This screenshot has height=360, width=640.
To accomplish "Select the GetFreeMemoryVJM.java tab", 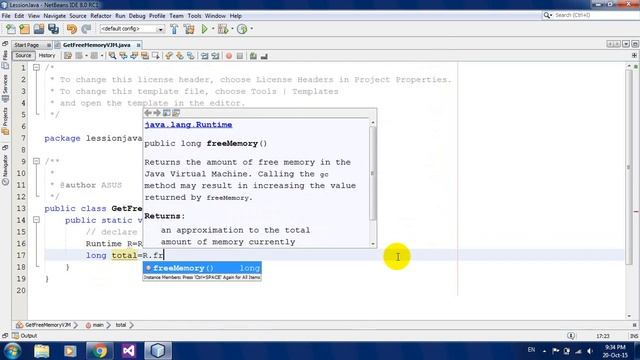I will [96, 45].
